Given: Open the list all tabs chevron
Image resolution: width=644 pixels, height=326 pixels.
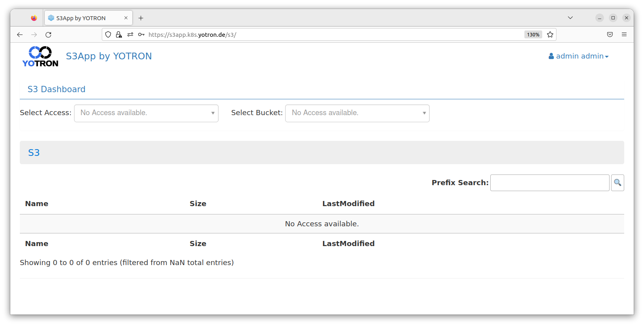Looking at the screenshot, I should pyautogui.click(x=570, y=18).
